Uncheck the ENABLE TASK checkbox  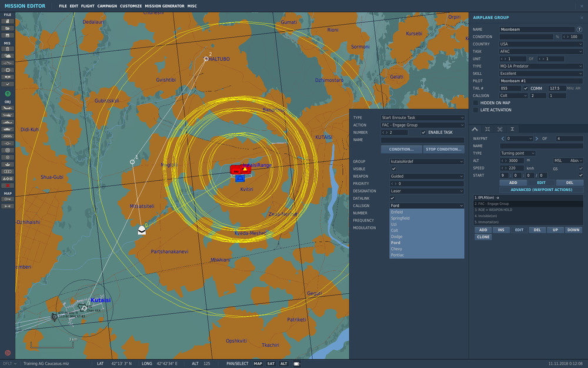423,132
